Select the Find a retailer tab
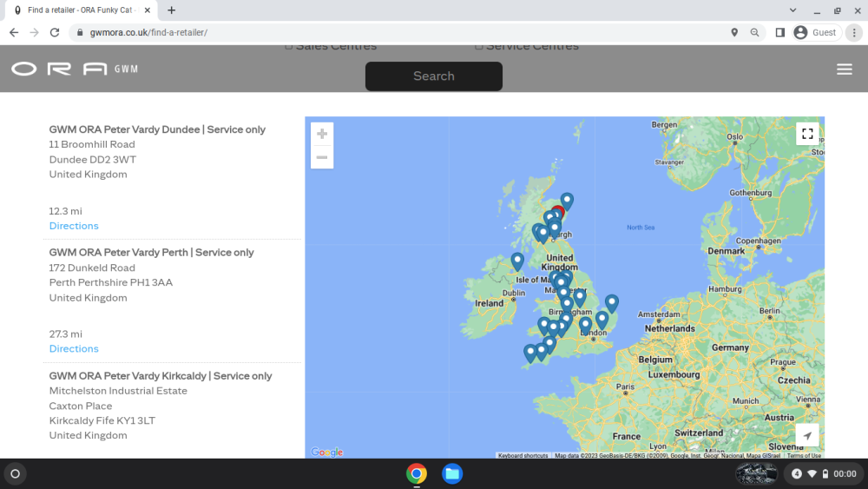 tap(80, 10)
